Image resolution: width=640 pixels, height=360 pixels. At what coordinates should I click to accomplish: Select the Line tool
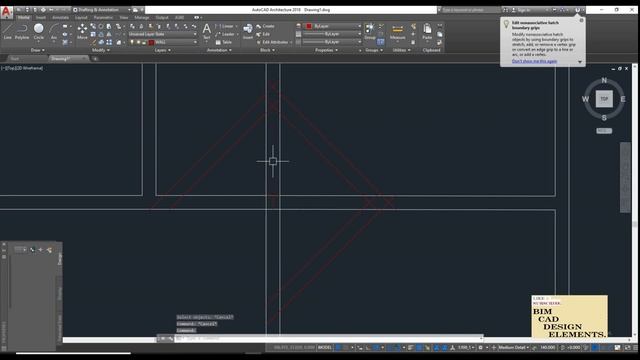pyautogui.click(x=7, y=31)
